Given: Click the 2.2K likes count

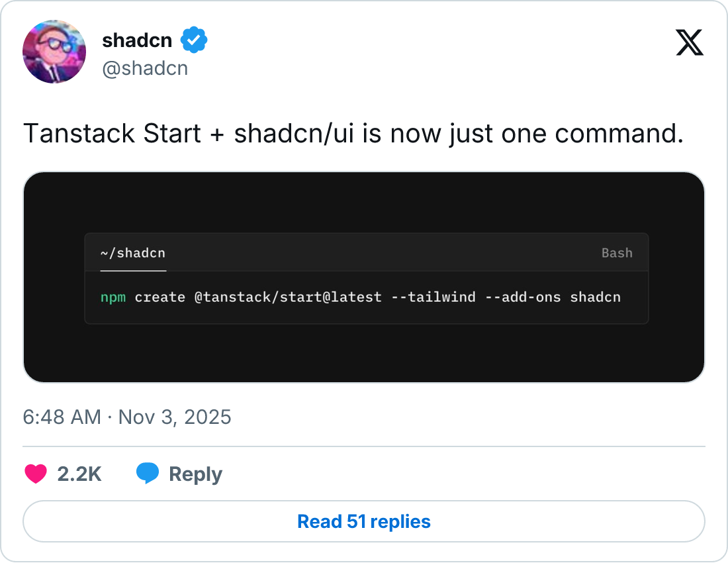Looking at the screenshot, I should [x=79, y=474].
